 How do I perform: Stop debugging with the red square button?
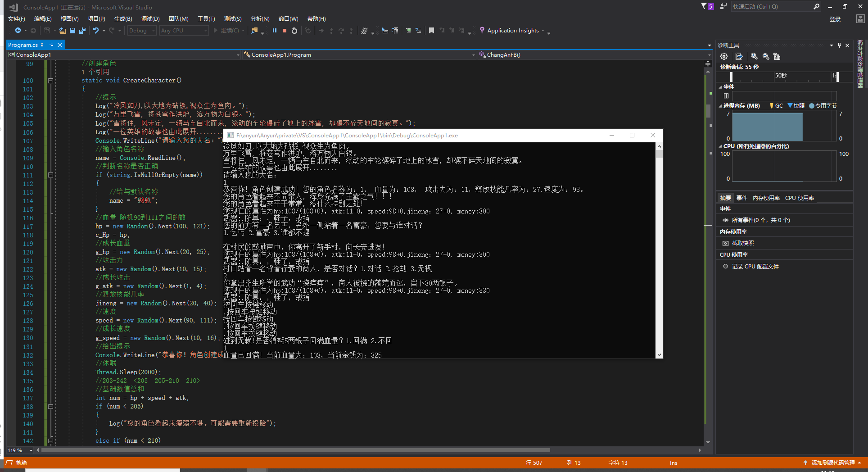coord(285,31)
